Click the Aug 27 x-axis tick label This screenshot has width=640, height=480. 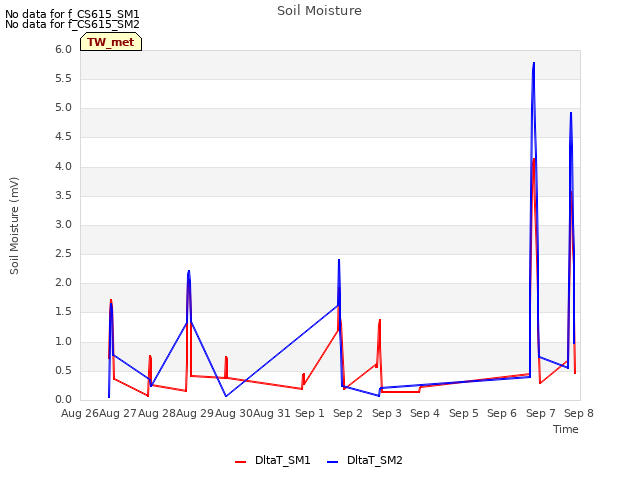tap(118, 413)
